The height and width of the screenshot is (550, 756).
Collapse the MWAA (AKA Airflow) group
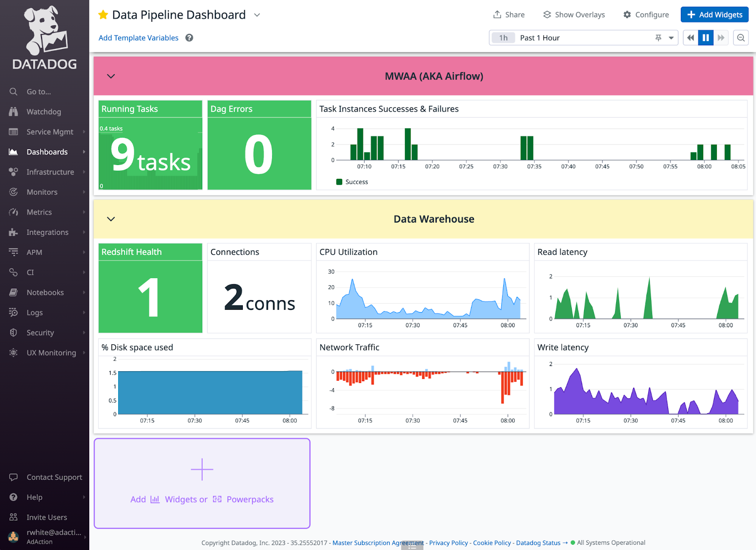[111, 76]
